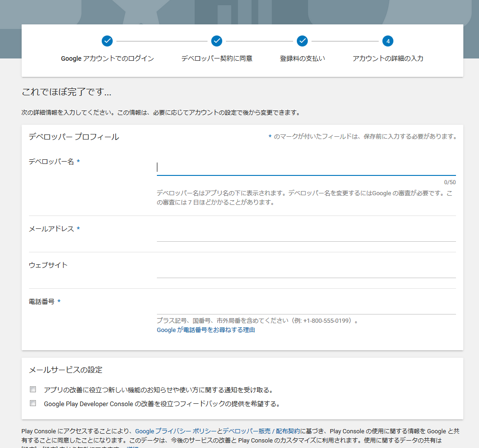Select the "アカウントの詳細の入力" step label
Viewport: 479px width, 448px height.
pyautogui.click(x=388, y=58)
